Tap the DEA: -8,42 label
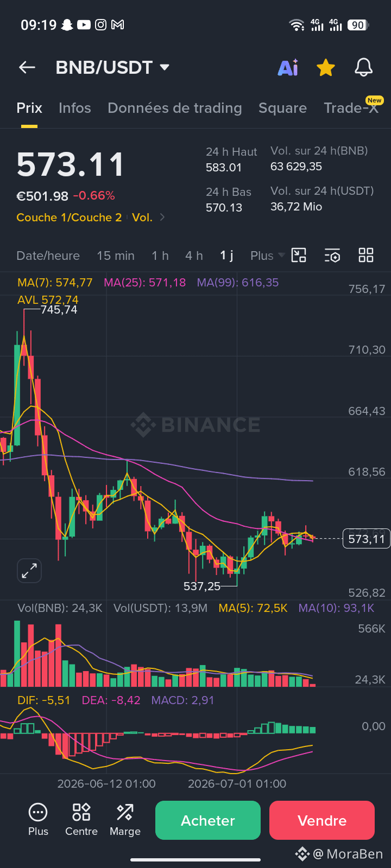The width and height of the screenshot is (391, 868). click(111, 700)
